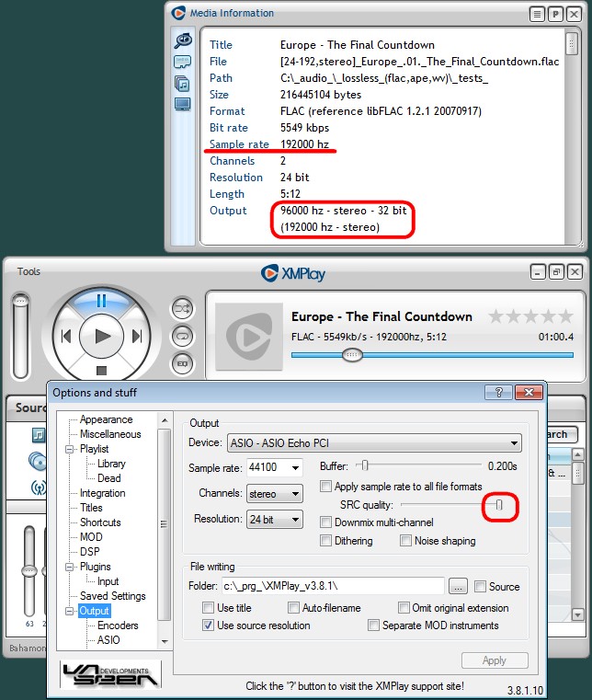Click the options tree scrollbar down arrow
Screen dimensions: 592x700
[x=165, y=641]
